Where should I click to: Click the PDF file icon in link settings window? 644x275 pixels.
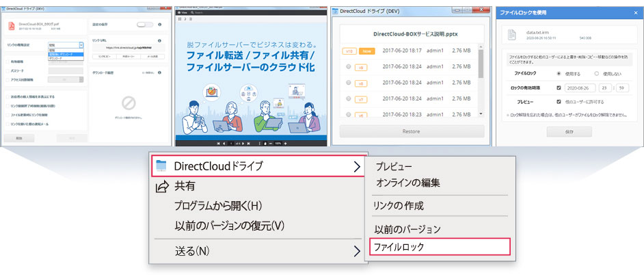click(12, 26)
